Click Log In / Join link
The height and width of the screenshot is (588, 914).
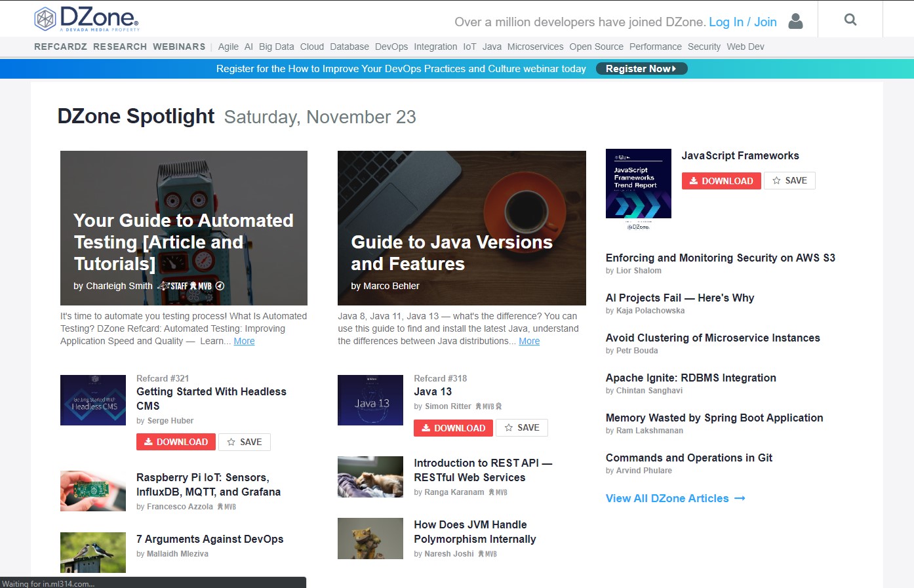[743, 22]
